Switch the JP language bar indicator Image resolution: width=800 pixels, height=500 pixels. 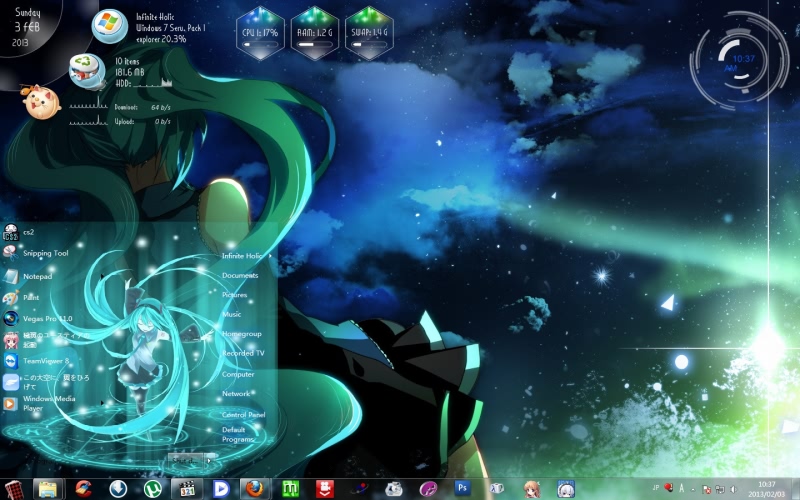(x=656, y=488)
